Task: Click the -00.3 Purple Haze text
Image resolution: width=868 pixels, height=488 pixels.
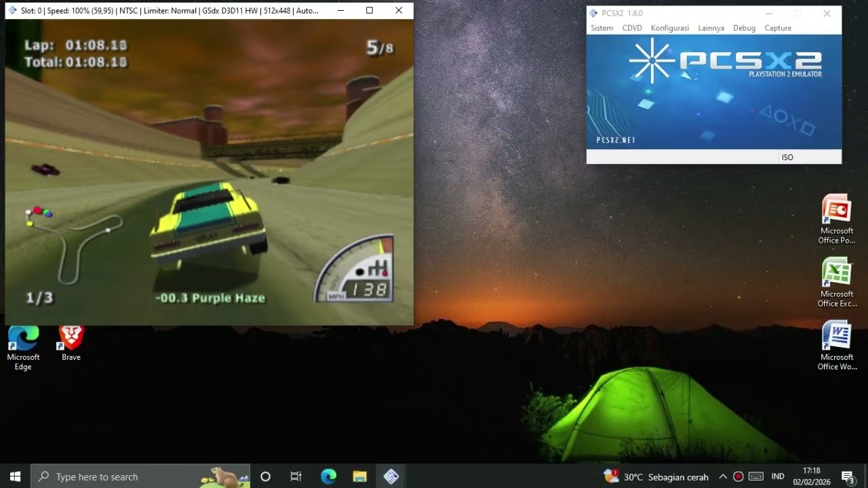Action: [210, 298]
